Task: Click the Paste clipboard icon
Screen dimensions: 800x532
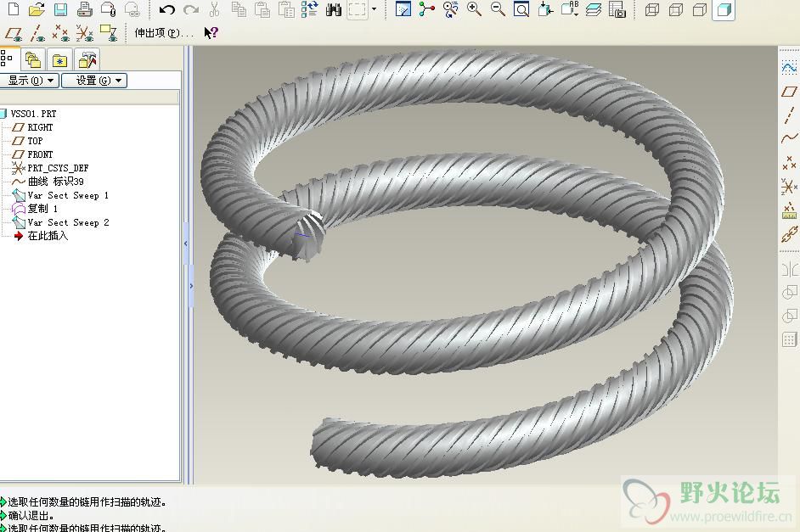Action: 262,9
